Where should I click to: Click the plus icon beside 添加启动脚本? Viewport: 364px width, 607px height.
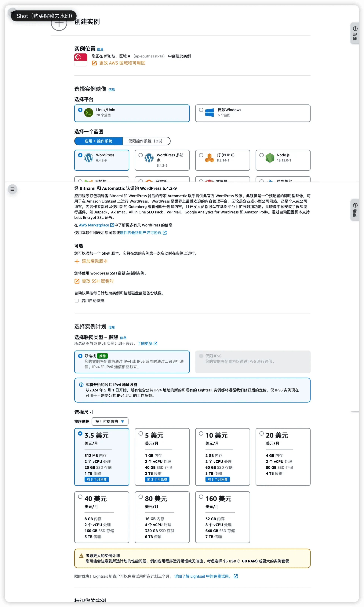pos(77,261)
